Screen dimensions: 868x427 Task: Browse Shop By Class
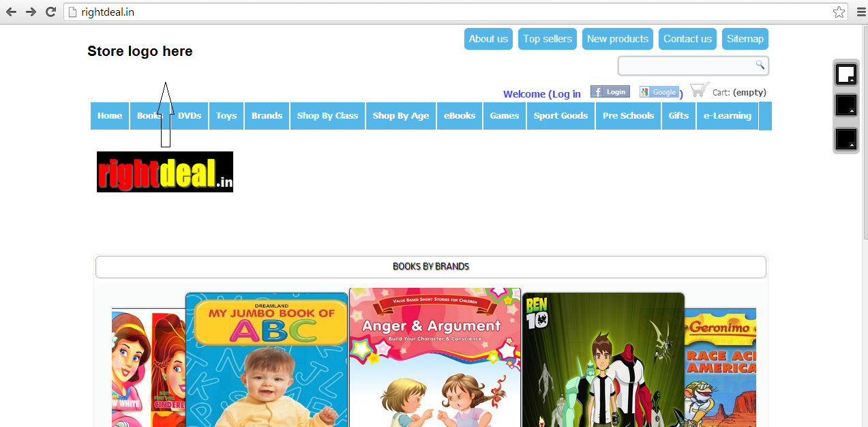tap(327, 116)
